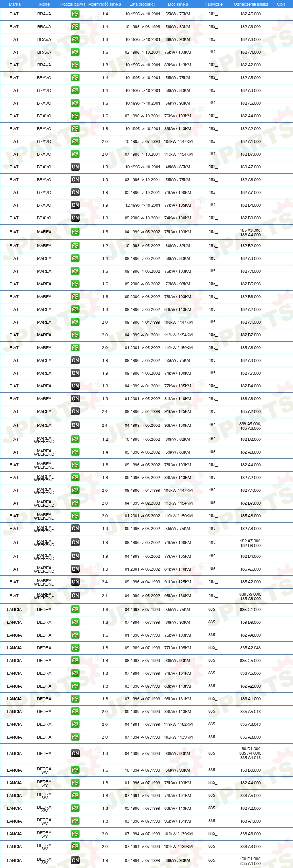Select engine code '835 C1.000'
Screen dimensions: 293x868
[250, 610]
